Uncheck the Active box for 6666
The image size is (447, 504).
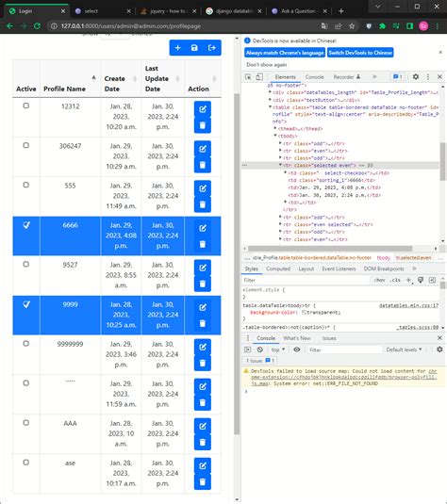[x=26, y=225]
